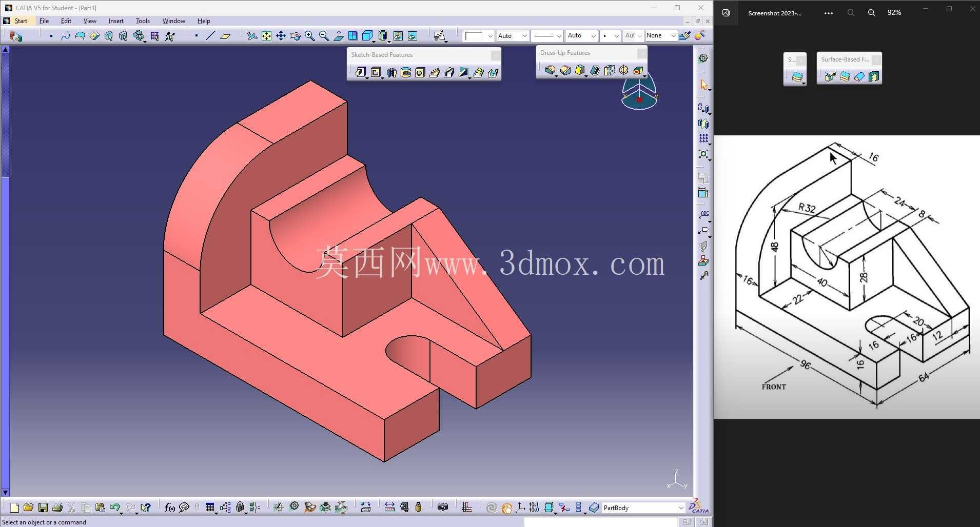The image size is (980, 527).
Task: Select the Rib tool icon
Action: coord(435,72)
